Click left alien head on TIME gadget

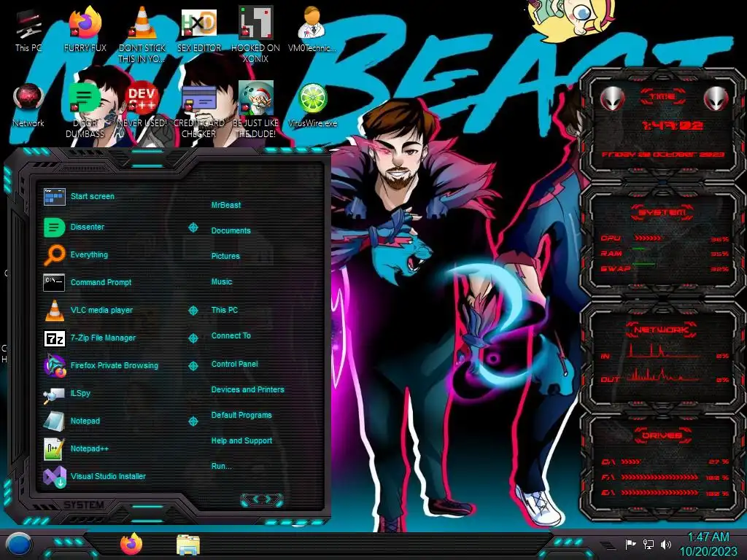coord(612,98)
